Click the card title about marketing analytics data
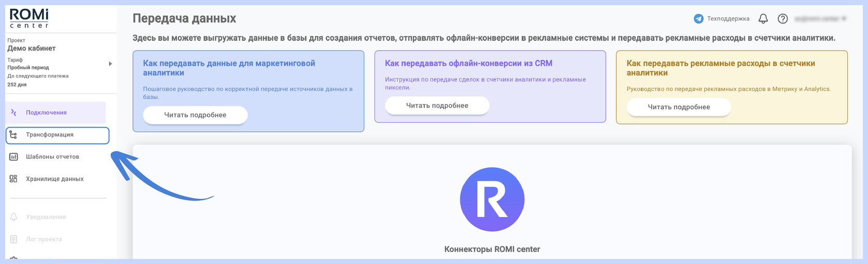 (229, 68)
